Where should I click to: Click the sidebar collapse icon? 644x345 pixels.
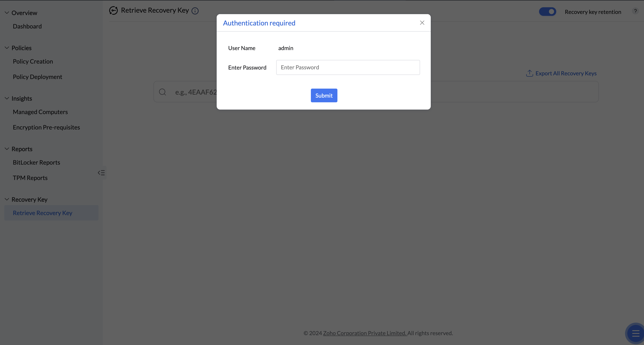click(x=101, y=173)
